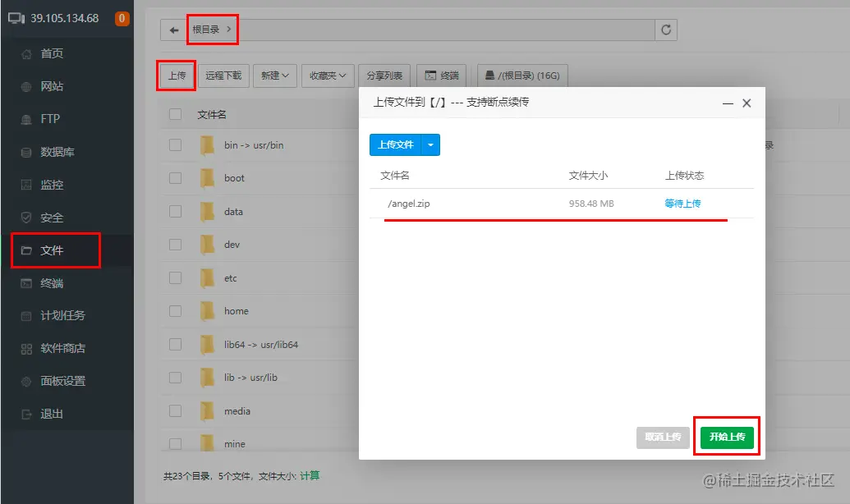The height and width of the screenshot is (504, 850).
Task: Open the 监控 monitoring panel
Action: (x=49, y=184)
